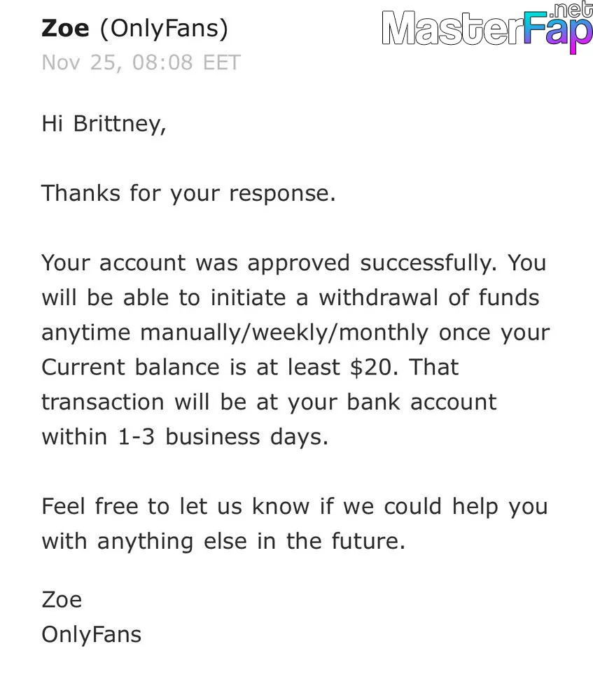Screen dimensions: 593x700
Task: Click the ".net" text above the logo
Action: 573,9
